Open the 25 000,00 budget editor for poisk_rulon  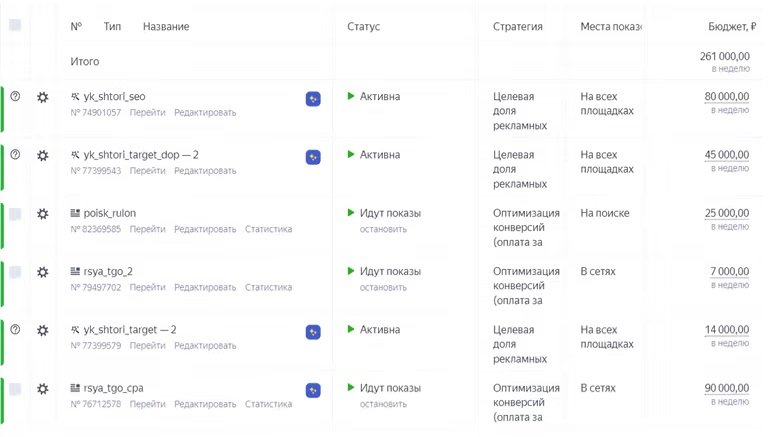click(x=726, y=213)
